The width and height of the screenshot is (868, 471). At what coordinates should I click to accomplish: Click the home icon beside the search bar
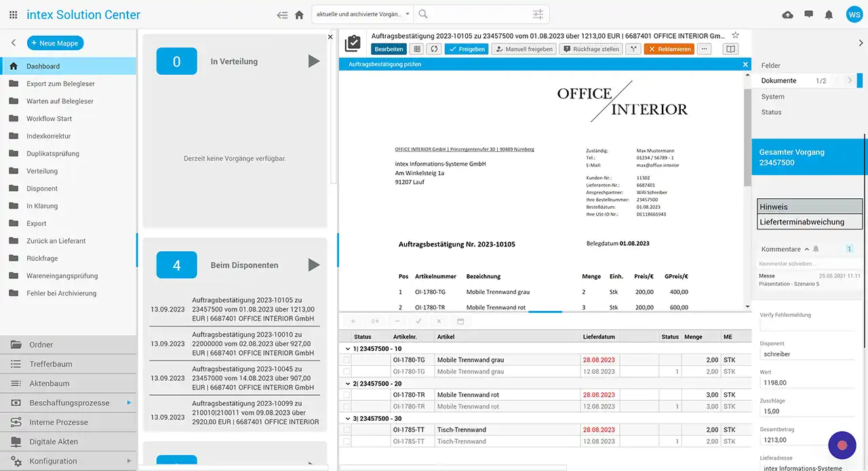pyautogui.click(x=299, y=14)
